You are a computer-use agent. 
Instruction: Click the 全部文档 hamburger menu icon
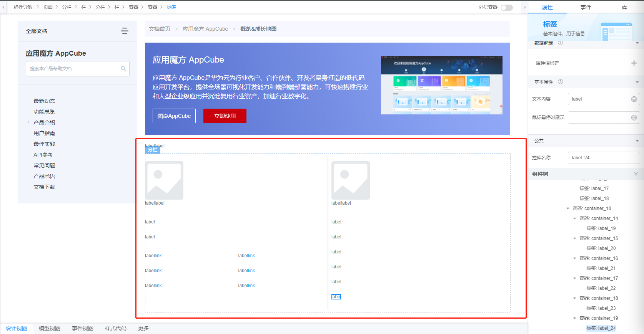pyautogui.click(x=125, y=31)
